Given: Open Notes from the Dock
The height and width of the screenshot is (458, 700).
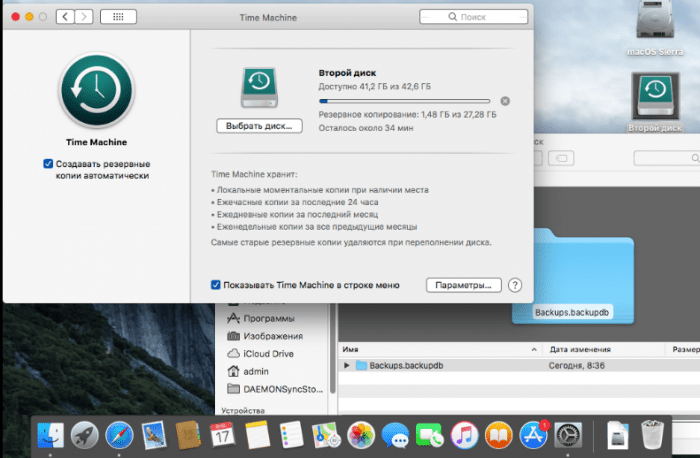Looking at the screenshot, I should [257, 435].
